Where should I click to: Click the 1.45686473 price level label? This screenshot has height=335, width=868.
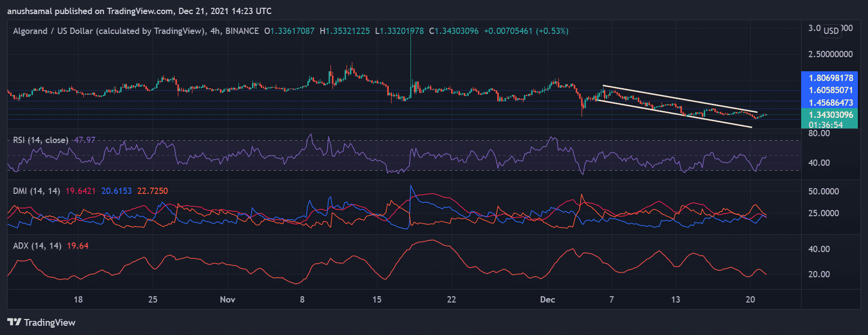831,103
